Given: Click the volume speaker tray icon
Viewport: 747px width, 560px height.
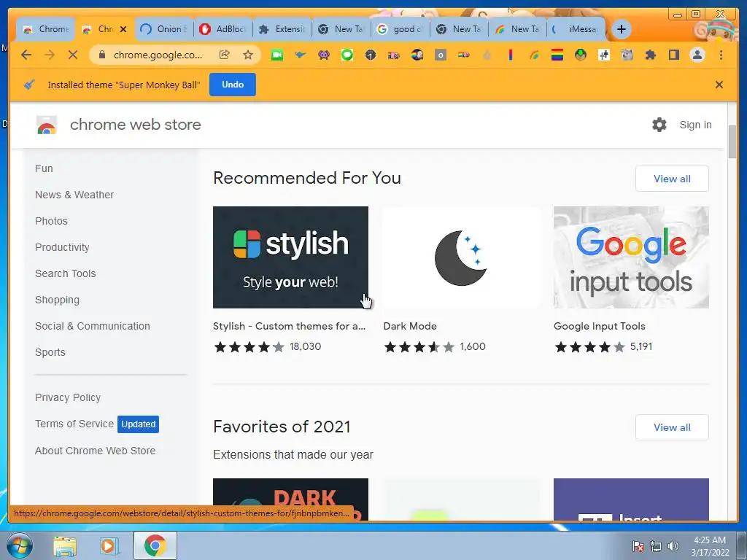Looking at the screenshot, I should (x=673, y=546).
